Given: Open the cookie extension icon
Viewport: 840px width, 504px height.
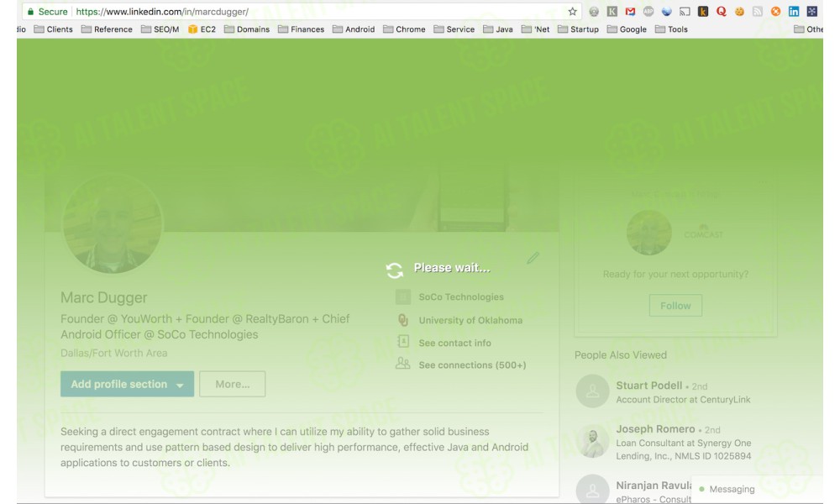Looking at the screenshot, I should click(739, 11).
